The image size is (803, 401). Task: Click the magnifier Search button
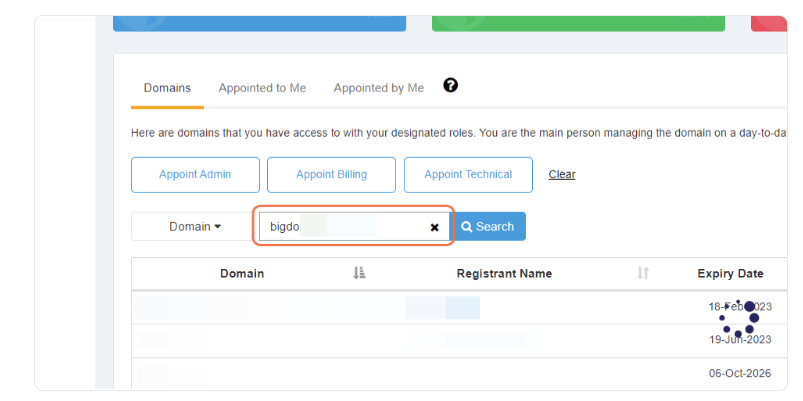(x=488, y=226)
